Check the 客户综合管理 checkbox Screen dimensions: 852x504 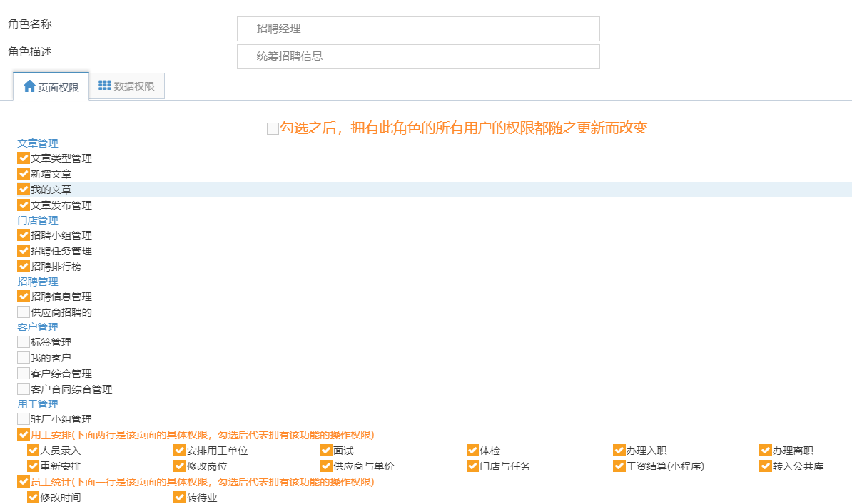pyautogui.click(x=23, y=373)
